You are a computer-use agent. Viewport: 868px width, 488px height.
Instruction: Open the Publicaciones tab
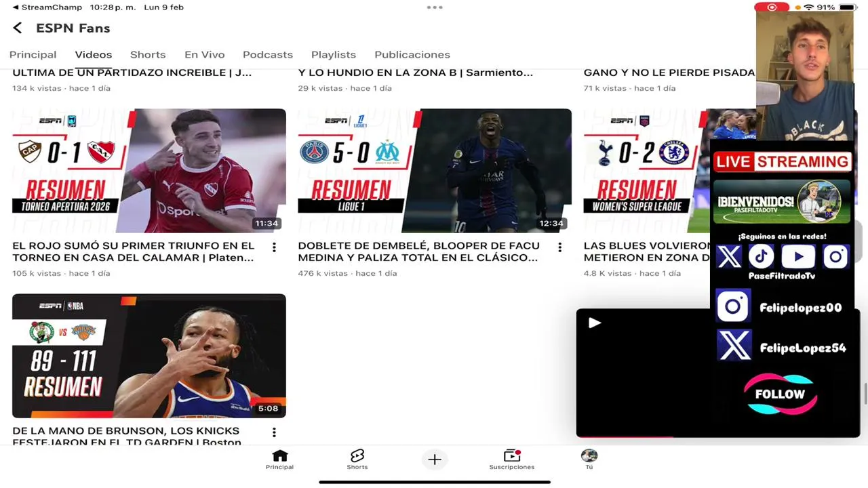pyautogui.click(x=412, y=55)
